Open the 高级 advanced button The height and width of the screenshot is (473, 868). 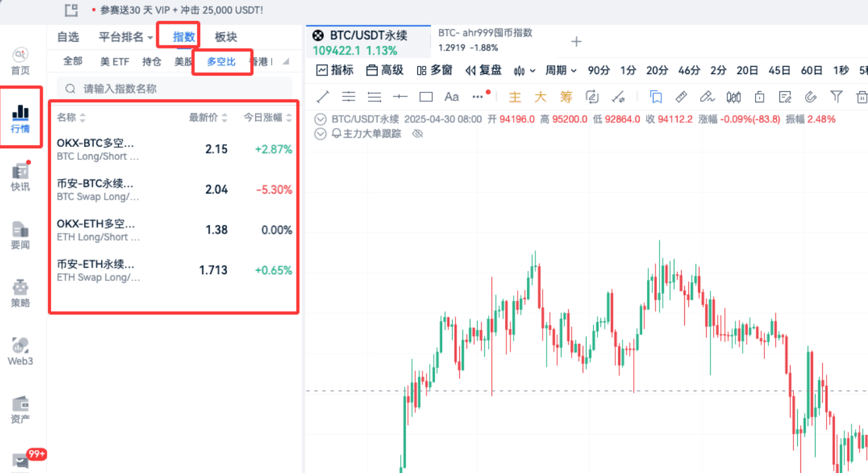pos(384,70)
